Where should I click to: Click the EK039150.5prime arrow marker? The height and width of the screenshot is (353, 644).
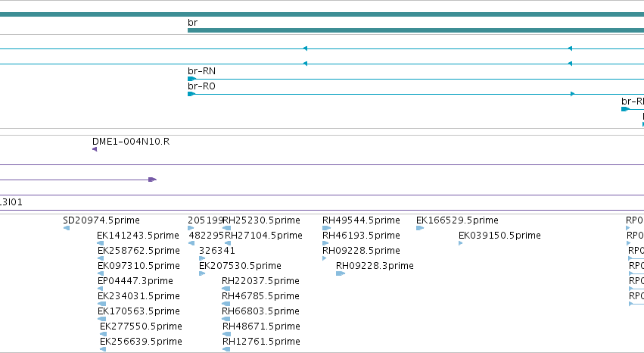coord(460,243)
